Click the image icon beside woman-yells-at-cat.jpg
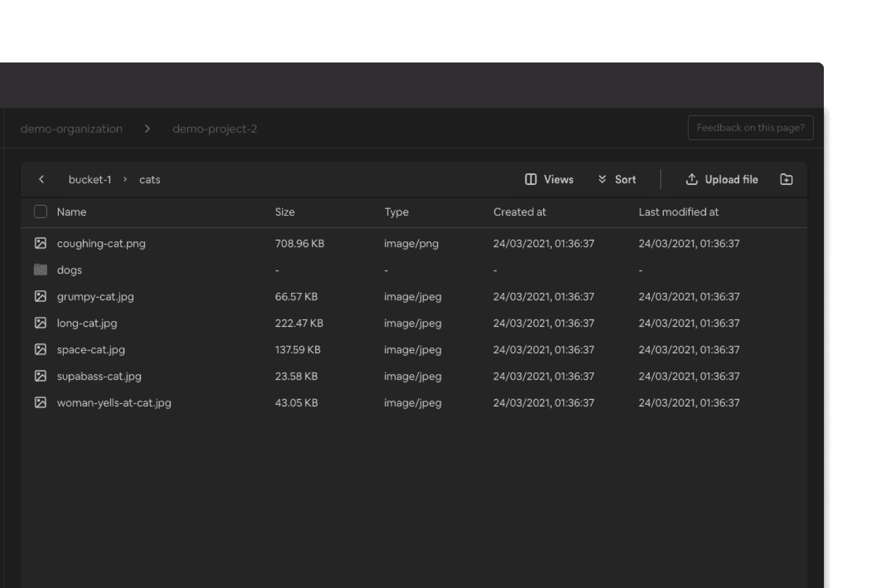895x588 pixels. tap(40, 402)
